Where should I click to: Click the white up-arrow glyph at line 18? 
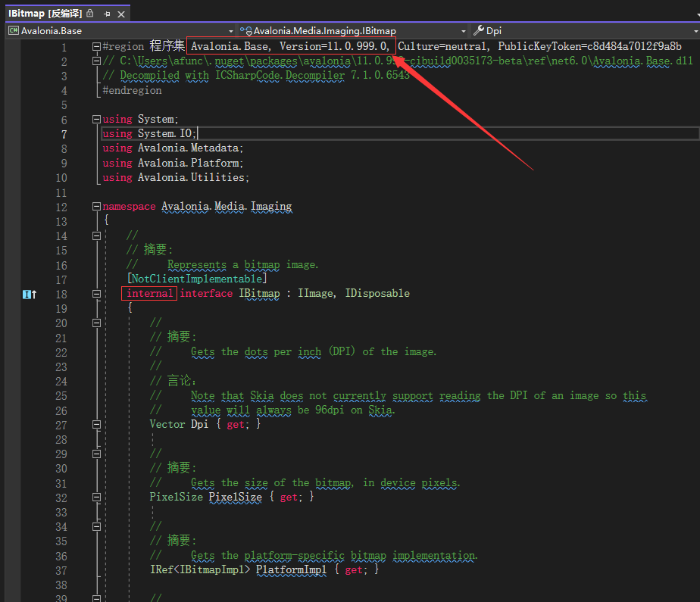pos(33,293)
